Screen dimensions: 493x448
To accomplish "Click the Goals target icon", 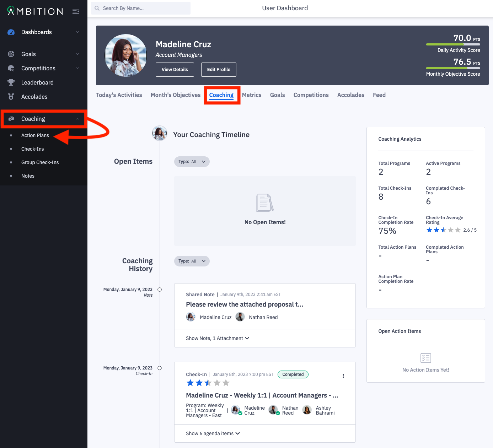I will pos(11,54).
